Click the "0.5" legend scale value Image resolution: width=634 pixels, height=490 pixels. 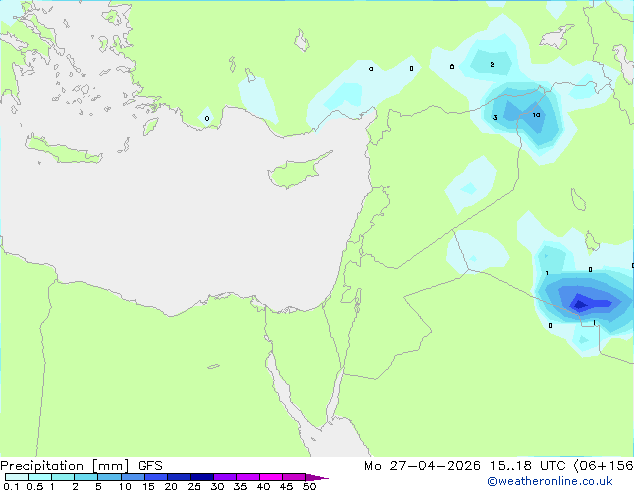[x=35, y=486]
